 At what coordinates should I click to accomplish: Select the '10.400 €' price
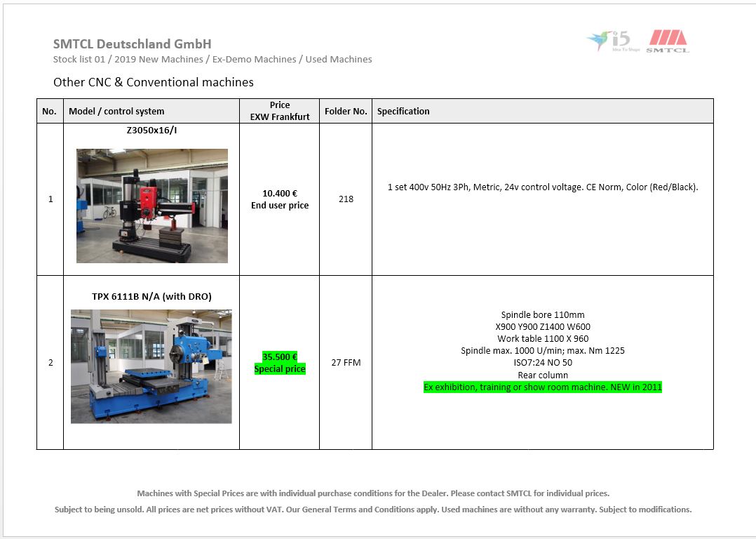[x=280, y=194]
